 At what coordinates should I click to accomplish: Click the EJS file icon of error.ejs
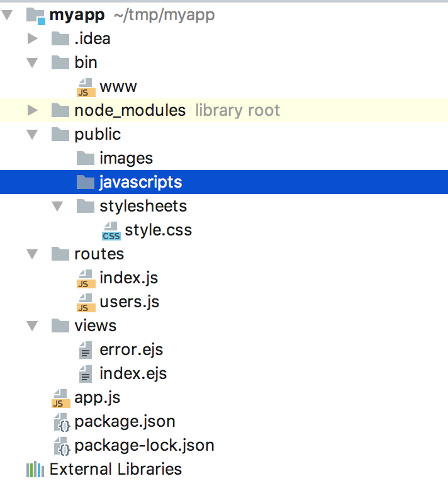pos(85,350)
